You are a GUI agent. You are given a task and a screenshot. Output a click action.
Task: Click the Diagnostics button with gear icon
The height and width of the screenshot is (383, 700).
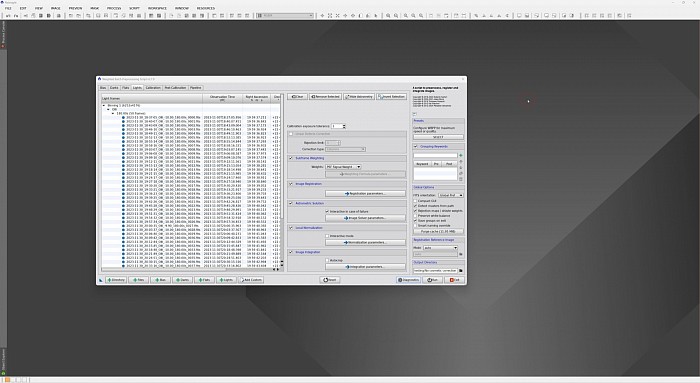[x=408, y=280]
